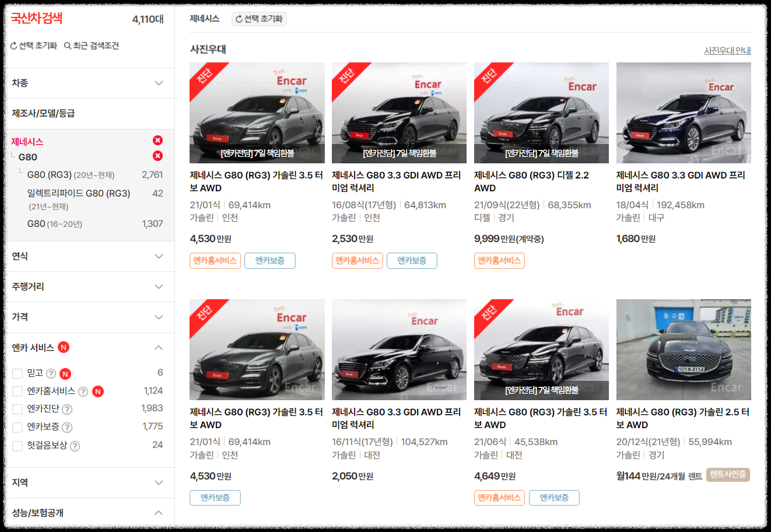Click the 국산차검색 heading
Image resolution: width=771 pixels, height=532 pixels.
point(37,18)
